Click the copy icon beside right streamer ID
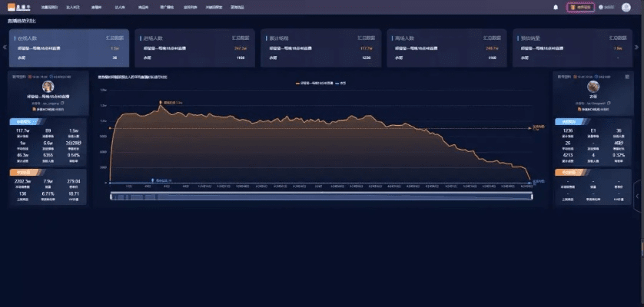This screenshot has width=644, height=307. tap(609, 103)
